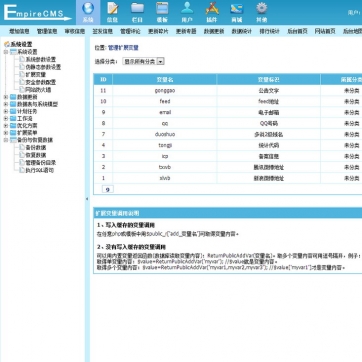Click folder icon beside 优化方案
Viewport: 362px width, 362px height.
[x=13, y=126]
